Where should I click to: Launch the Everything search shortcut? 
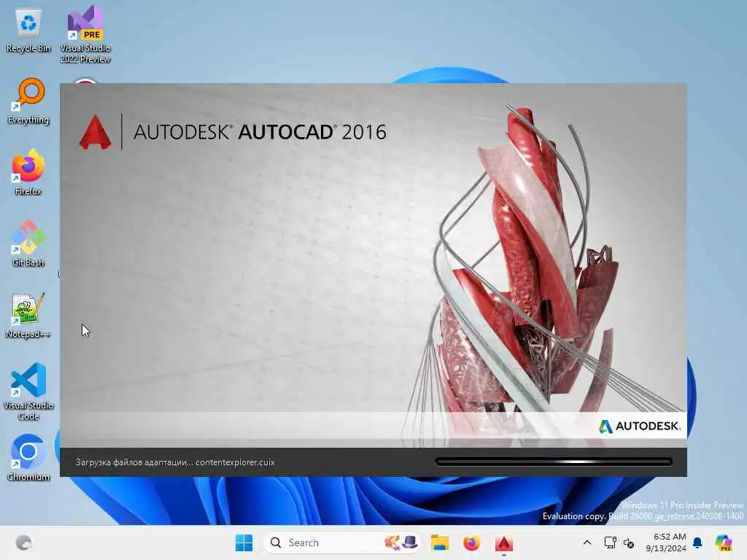pos(28,101)
